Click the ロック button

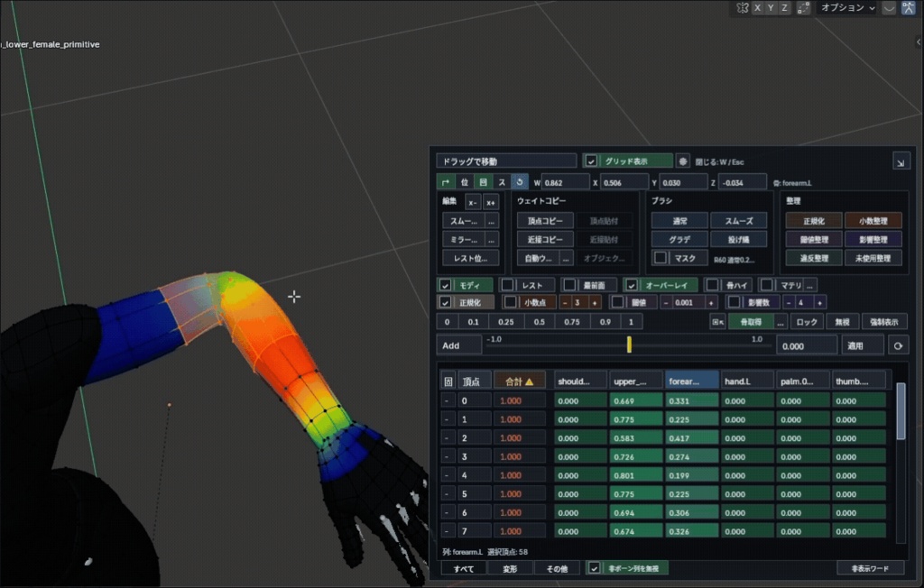click(807, 322)
